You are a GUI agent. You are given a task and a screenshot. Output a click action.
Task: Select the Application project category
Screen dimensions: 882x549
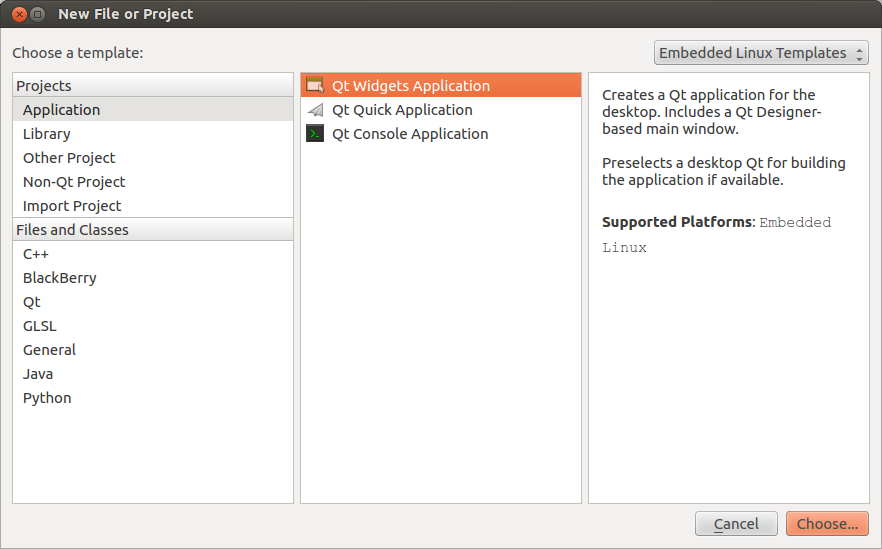(153, 110)
